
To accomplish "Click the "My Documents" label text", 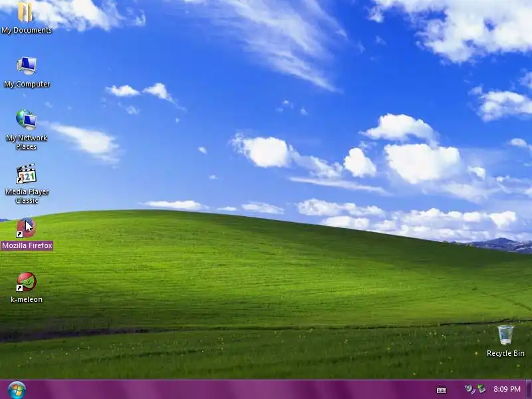I will [27, 30].
